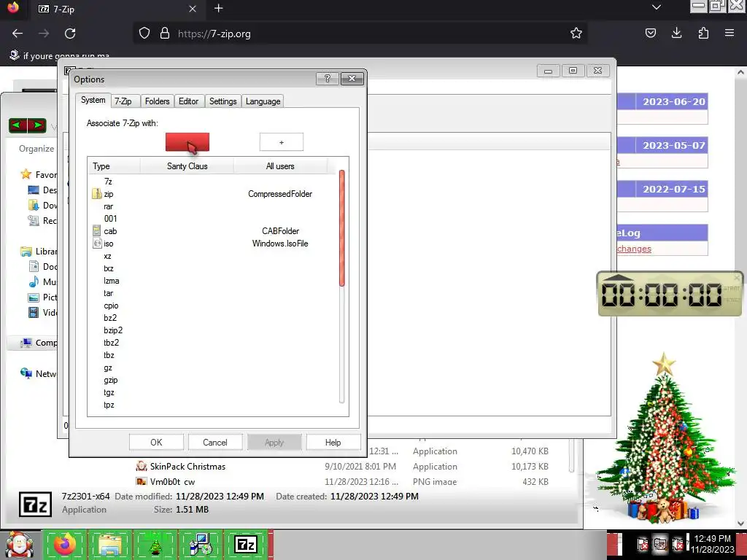Open the Firefox application menu
The image size is (747, 560).
[729, 34]
